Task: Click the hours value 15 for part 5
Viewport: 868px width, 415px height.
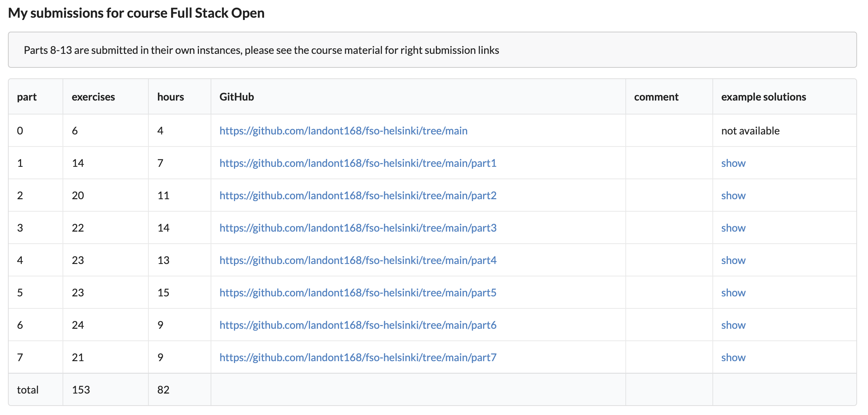Action: click(x=163, y=293)
